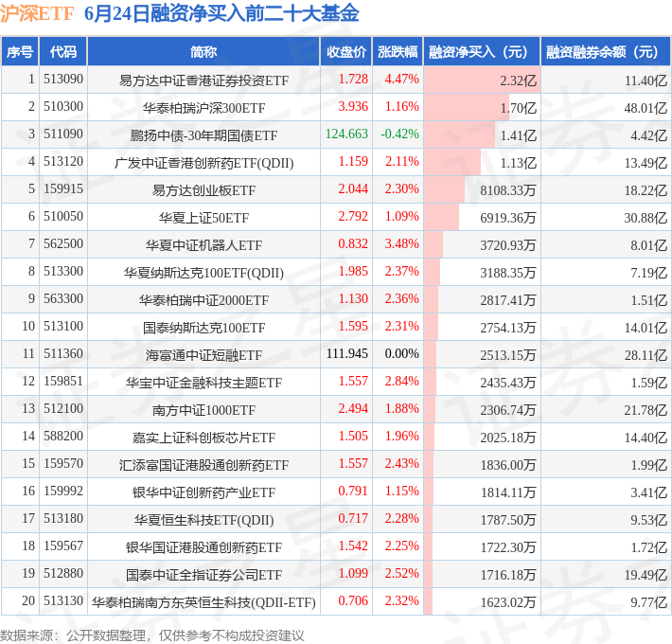Select 华泰柏瑞沪深300ETF row name

[x=204, y=108]
